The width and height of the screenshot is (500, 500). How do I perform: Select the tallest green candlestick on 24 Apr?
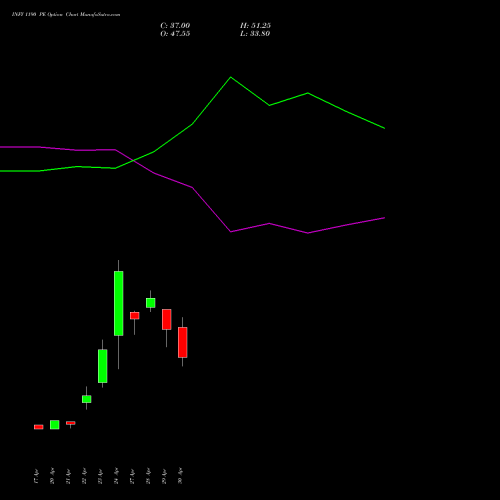(119, 303)
